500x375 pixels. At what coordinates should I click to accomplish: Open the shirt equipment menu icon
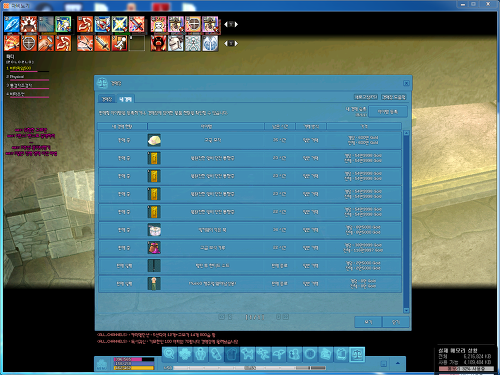232,354
